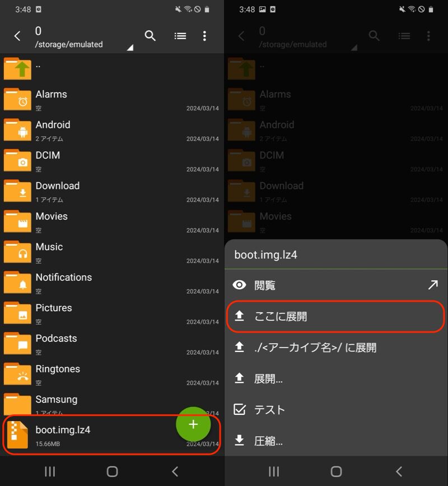The width and height of the screenshot is (448, 486).
Task: Tap the search magnifier icon in left toolbar
Action: 150,36
